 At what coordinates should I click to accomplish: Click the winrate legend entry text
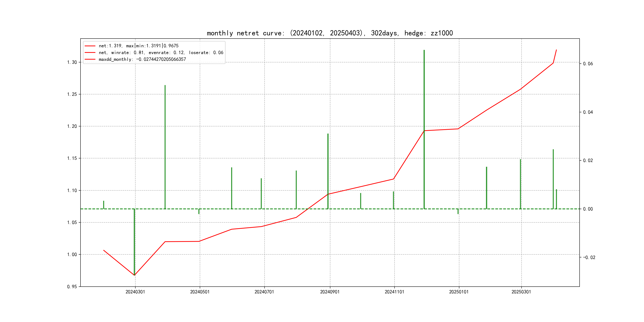click(x=161, y=52)
